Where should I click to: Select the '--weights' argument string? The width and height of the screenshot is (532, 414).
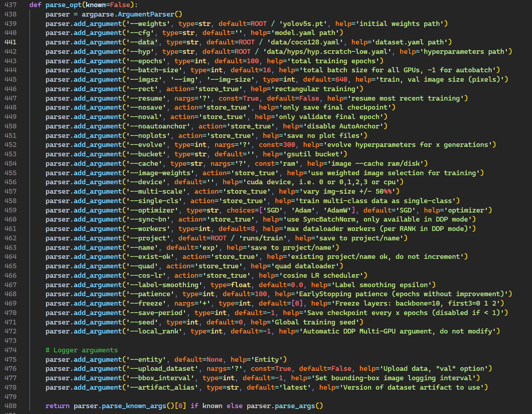coord(148,24)
